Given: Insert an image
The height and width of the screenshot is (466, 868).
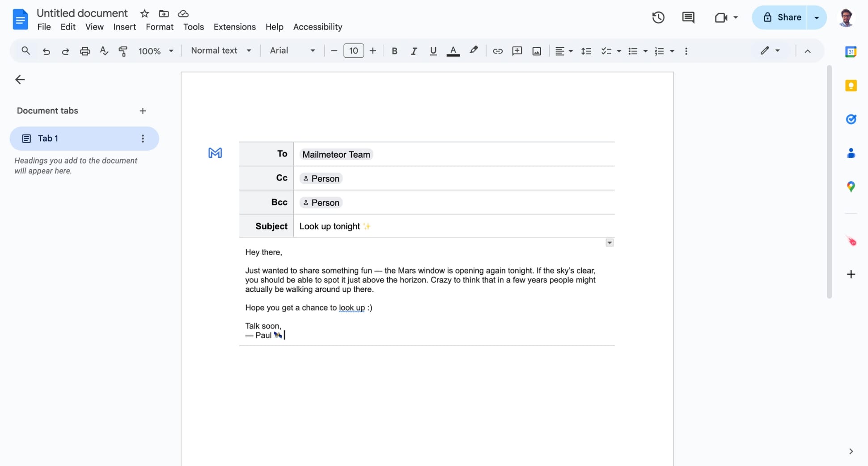Looking at the screenshot, I should 536,51.
